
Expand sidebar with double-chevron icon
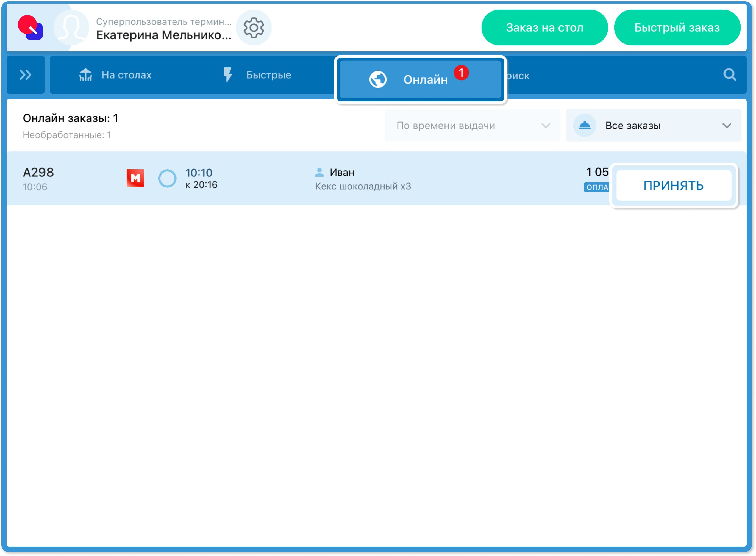coord(25,75)
